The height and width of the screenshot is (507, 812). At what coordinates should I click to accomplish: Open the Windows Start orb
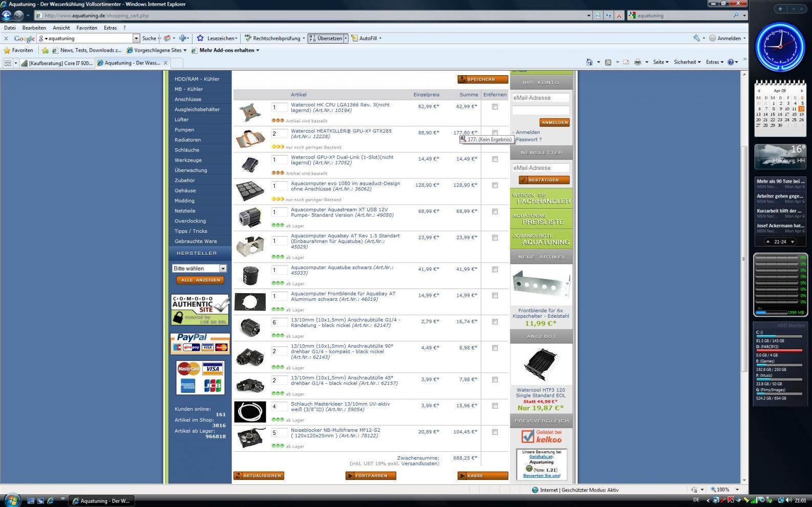tap(12, 500)
